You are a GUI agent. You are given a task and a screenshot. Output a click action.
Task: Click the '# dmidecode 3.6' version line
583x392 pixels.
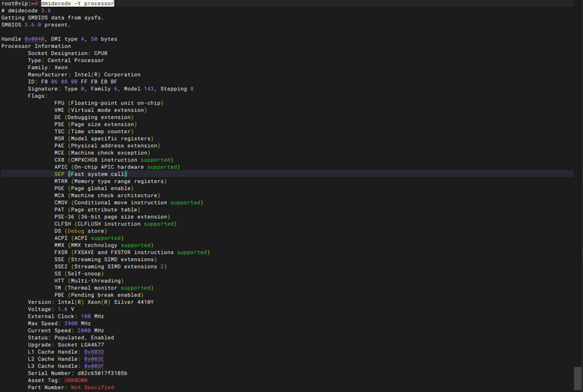[26, 11]
